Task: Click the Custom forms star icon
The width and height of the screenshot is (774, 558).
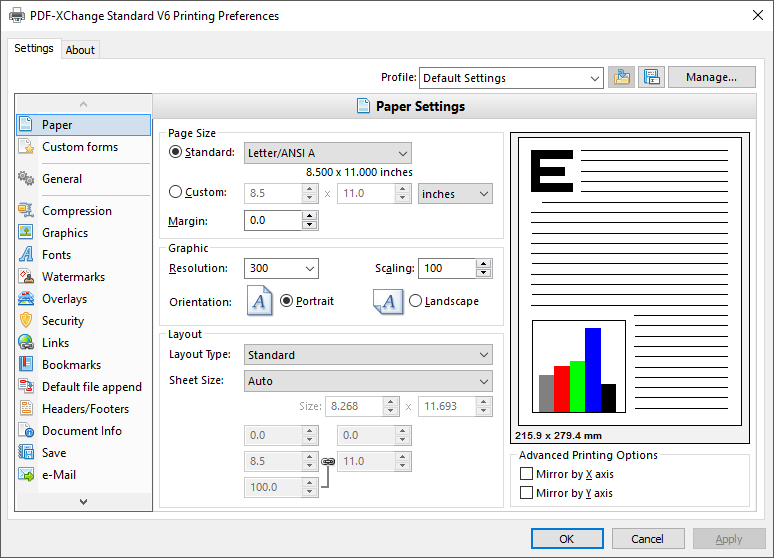Action: (26, 147)
